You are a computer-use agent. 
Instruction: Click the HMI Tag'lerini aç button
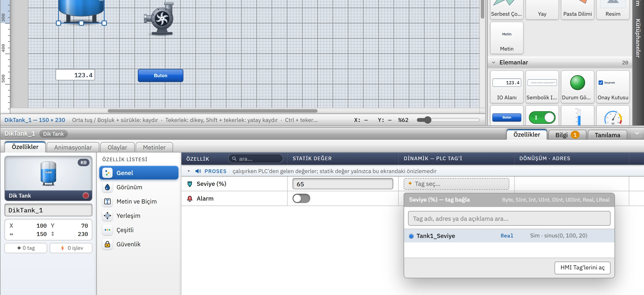coord(582,267)
